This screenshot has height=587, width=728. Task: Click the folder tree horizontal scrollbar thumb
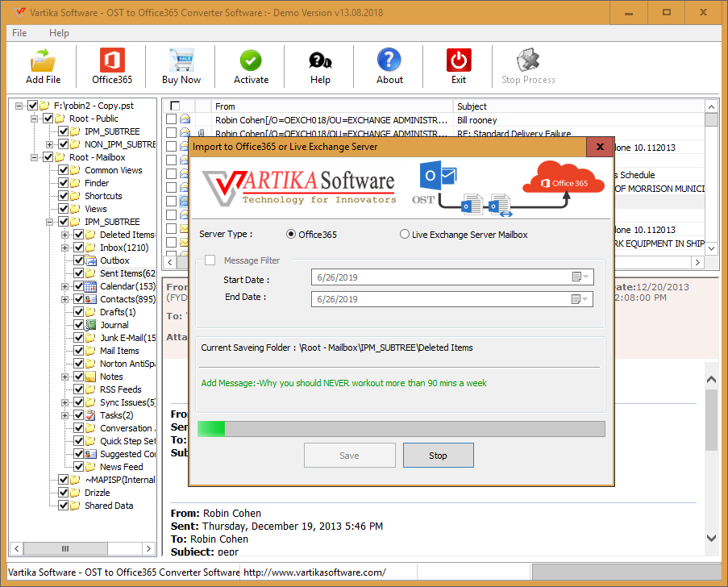[65, 548]
